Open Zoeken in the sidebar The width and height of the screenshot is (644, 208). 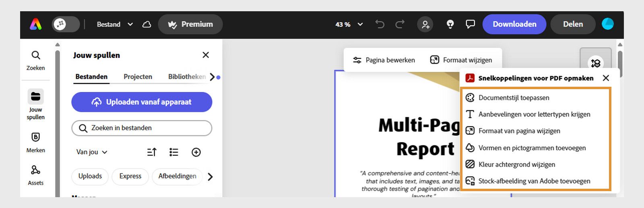pyautogui.click(x=36, y=61)
